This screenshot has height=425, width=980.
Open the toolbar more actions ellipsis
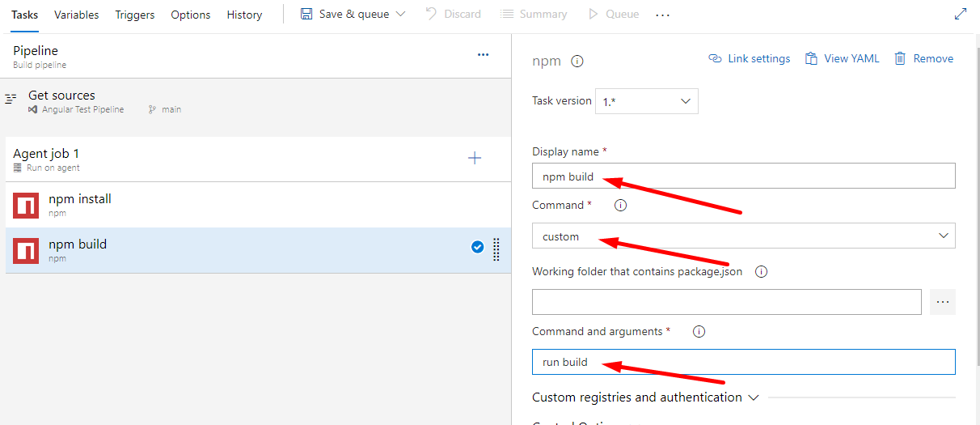[663, 15]
